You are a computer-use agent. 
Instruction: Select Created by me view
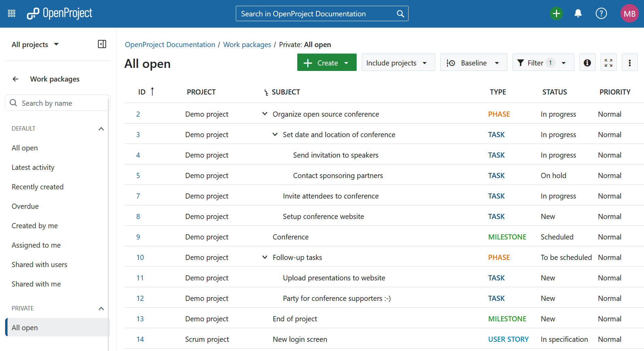click(x=35, y=226)
